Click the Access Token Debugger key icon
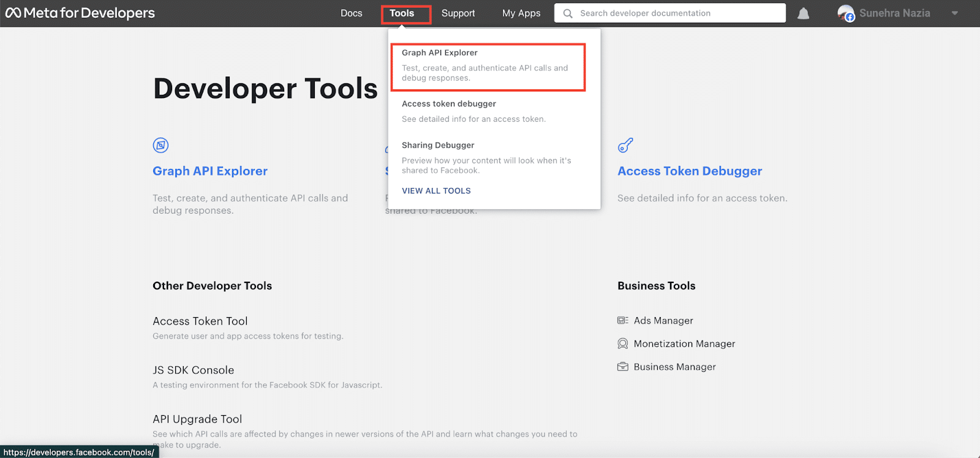The height and width of the screenshot is (458, 980). pos(625,145)
